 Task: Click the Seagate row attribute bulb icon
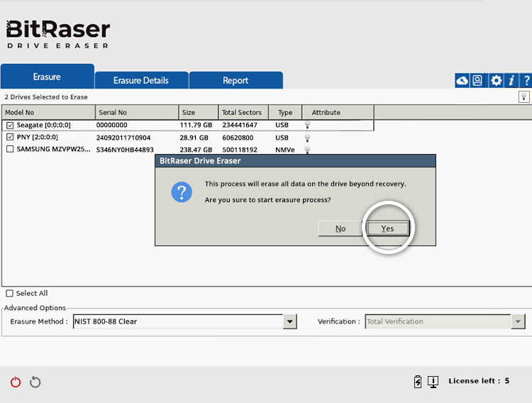pyautogui.click(x=307, y=125)
